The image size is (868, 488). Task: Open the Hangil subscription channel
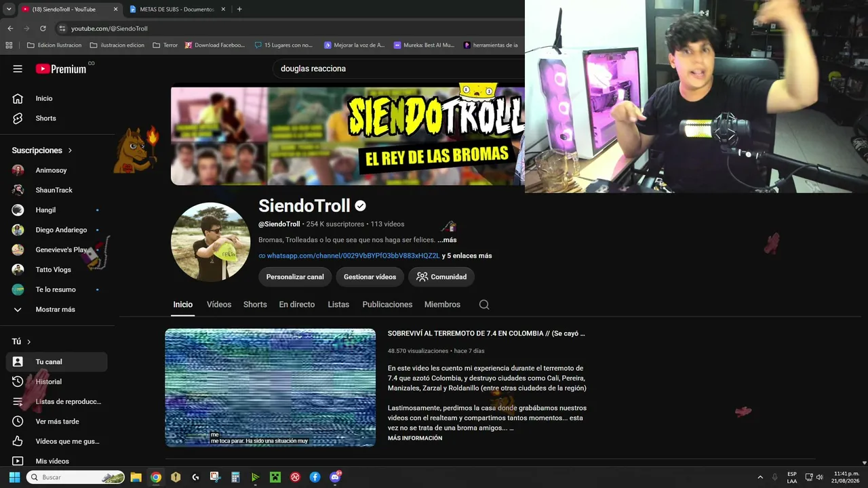[x=57, y=210]
